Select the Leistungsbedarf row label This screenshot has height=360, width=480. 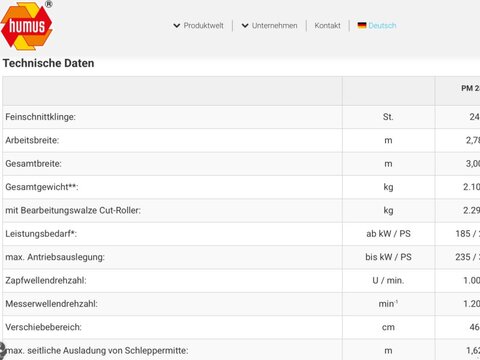coord(41,234)
